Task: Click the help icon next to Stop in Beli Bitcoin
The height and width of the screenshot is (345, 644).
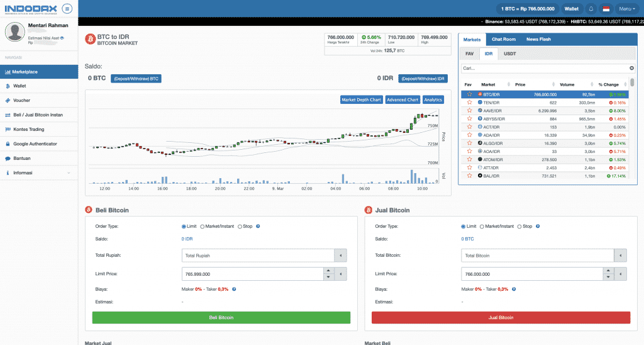Action: click(x=258, y=226)
